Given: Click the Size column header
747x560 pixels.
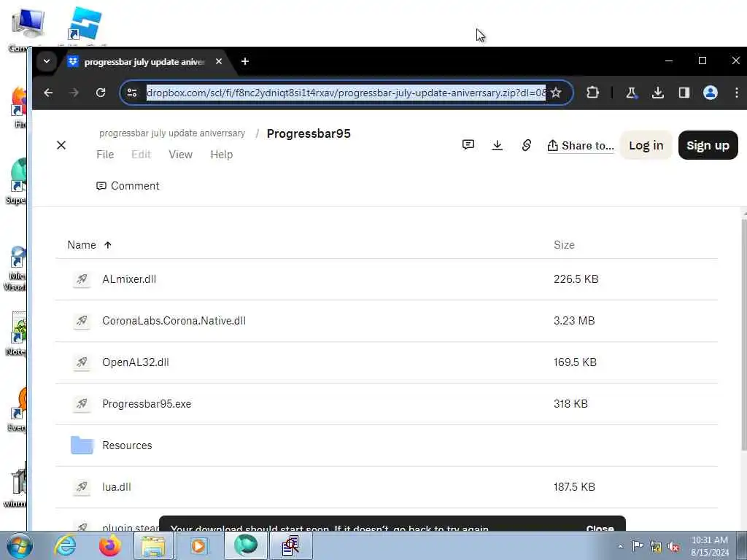Looking at the screenshot, I should coord(564,245).
